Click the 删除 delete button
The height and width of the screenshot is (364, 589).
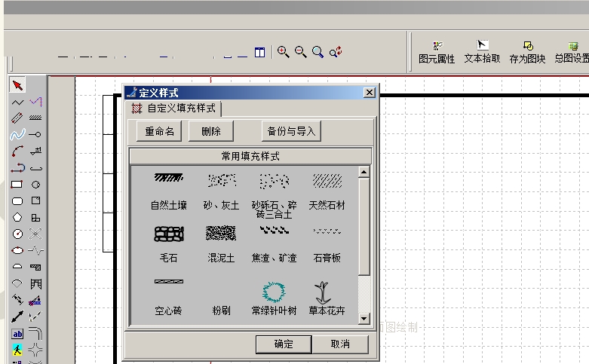210,131
